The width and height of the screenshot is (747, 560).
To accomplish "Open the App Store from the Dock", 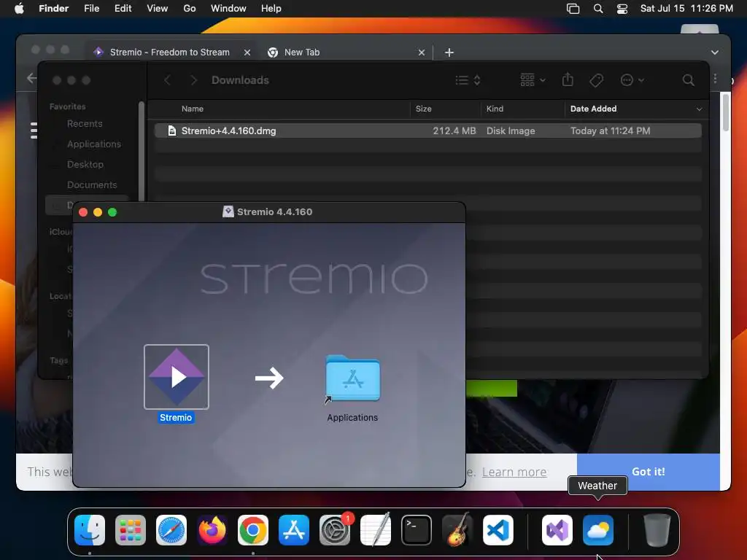I will click(294, 529).
